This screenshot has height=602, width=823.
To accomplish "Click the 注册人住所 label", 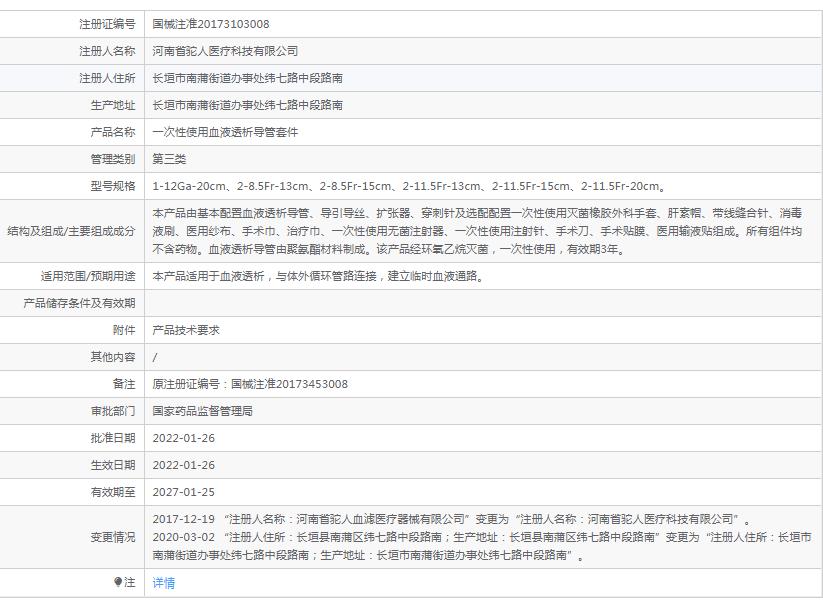I will (x=107, y=78).
